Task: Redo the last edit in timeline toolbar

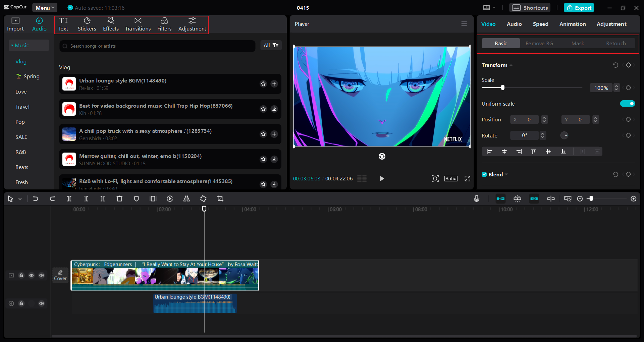Action: tap(52, 199)
